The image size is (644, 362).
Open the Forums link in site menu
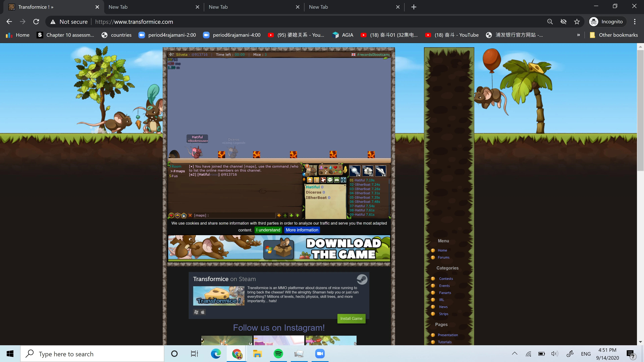tap(443, 257)
